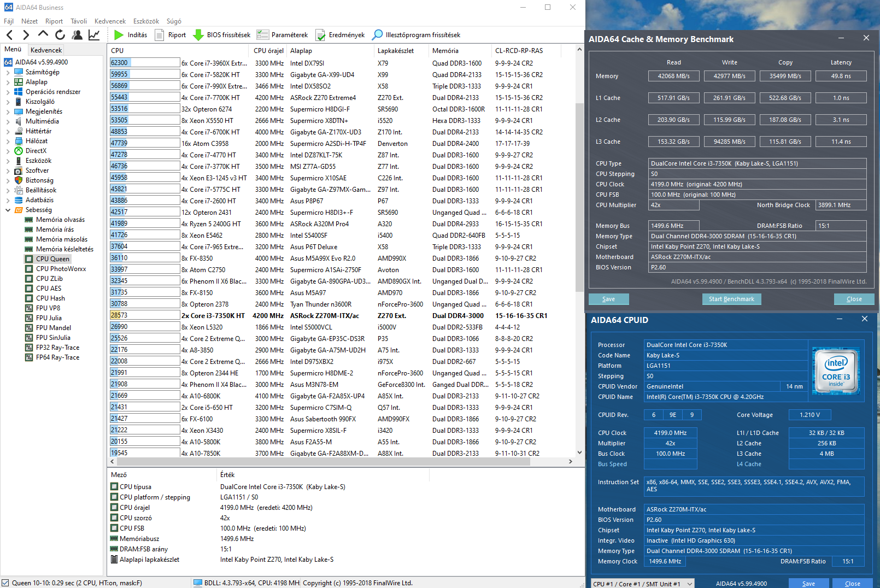The height and width of the screenshot is (588, 880).
Task: Open the graph chart icon
Action: coord(94,35)
